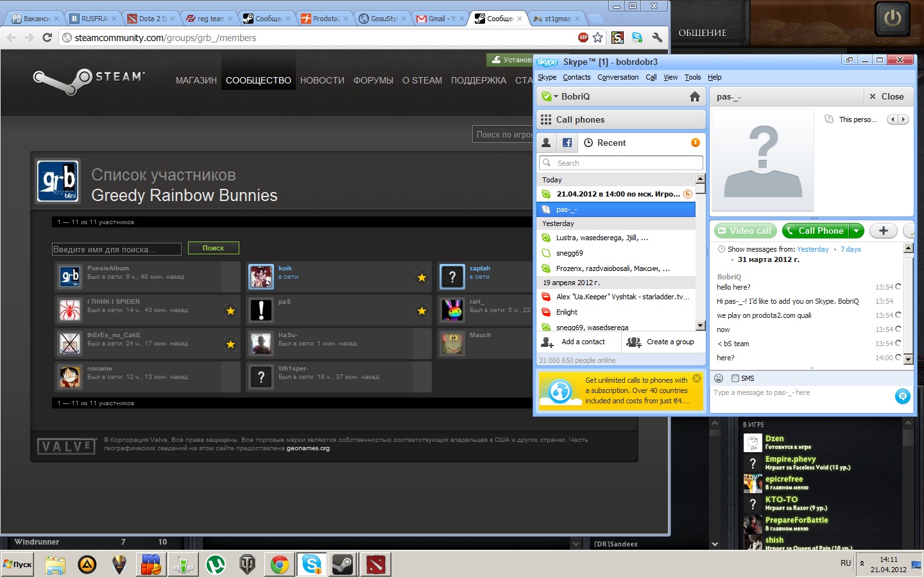Open the Adblock Plus extension icon
Viewport: 924px width, 578px height.
tap(583, 37)
